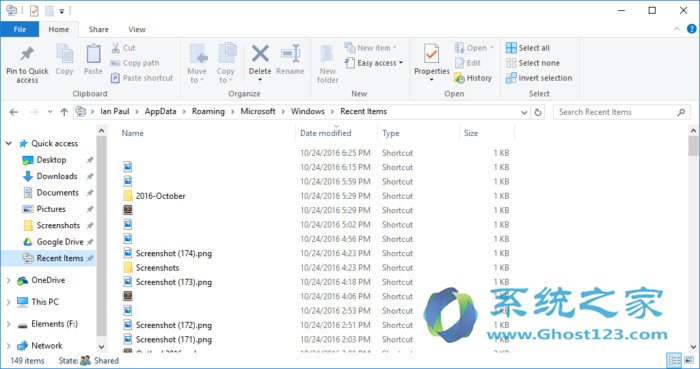Click Paste shortcut option
The width and height of the screenshot is (700, 369).
tap(142, 78)
